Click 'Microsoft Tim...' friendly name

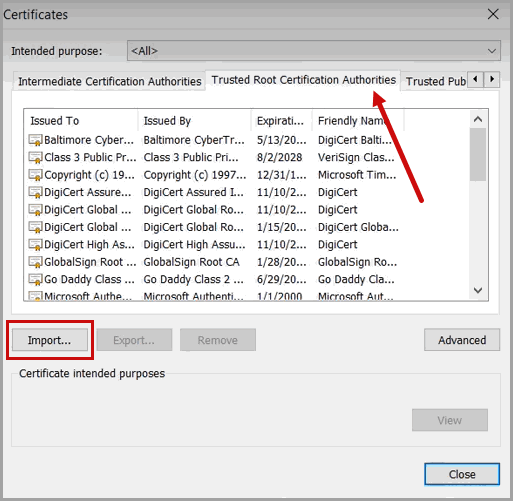pos(357,175)
